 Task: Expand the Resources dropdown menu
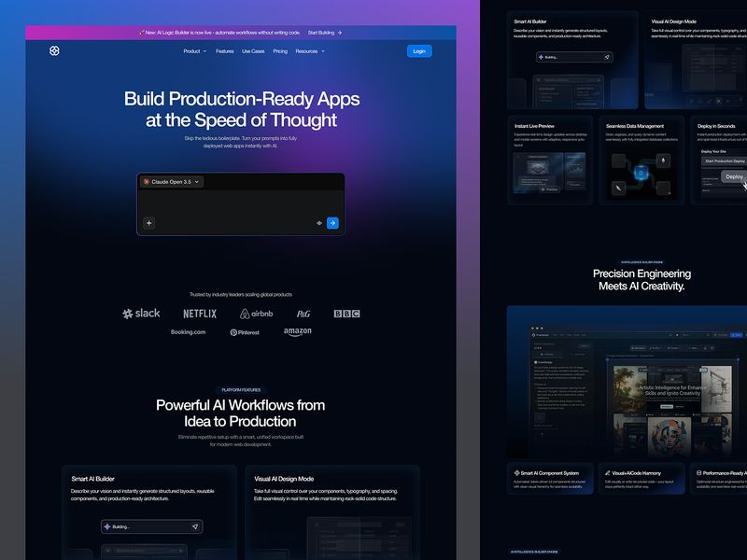[x=310, y=51]
